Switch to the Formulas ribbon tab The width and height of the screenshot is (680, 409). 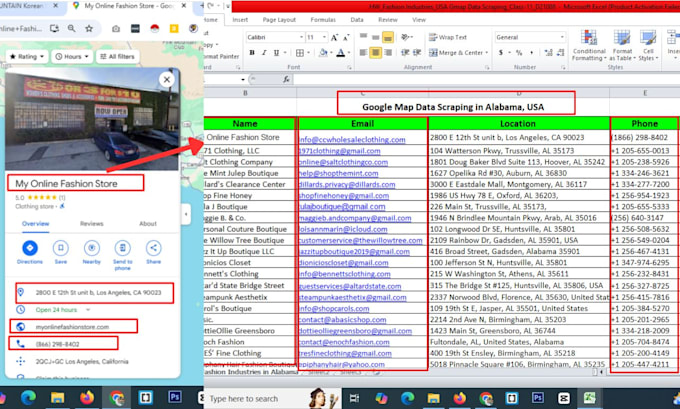(323, 20)
